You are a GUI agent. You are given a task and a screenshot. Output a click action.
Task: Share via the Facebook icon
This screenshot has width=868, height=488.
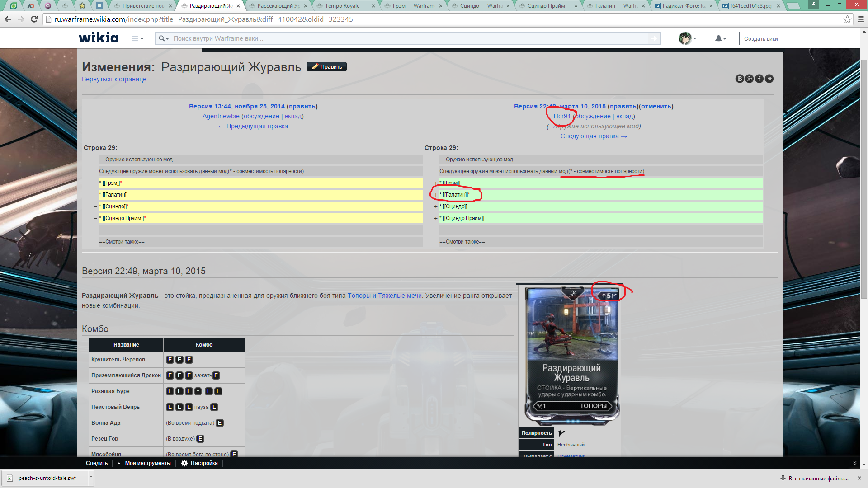point(759,79)
